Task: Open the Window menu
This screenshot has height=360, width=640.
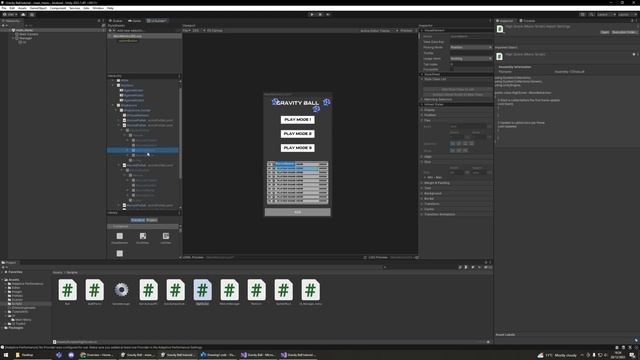Action: 98,8
